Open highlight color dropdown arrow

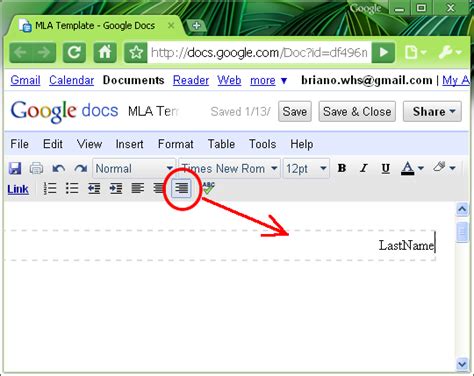tap(452, 168)
